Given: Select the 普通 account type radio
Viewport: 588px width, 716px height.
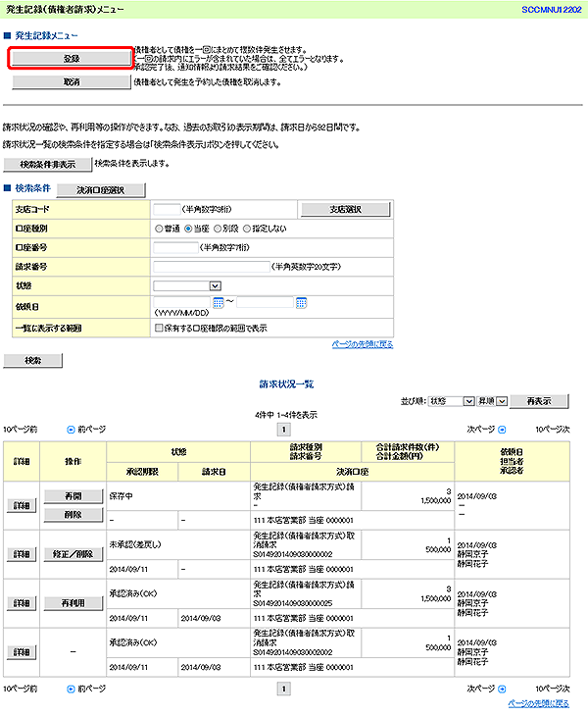Looking at the screenshot, I should [159, 229].
